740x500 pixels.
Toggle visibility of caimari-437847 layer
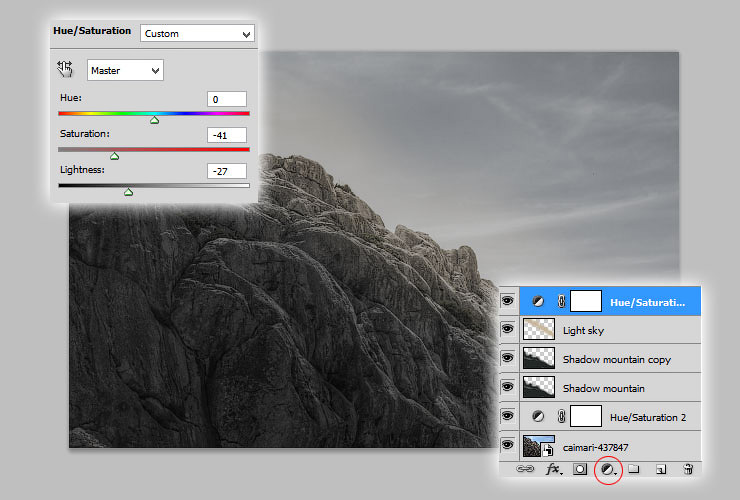[x=508, y=445]
